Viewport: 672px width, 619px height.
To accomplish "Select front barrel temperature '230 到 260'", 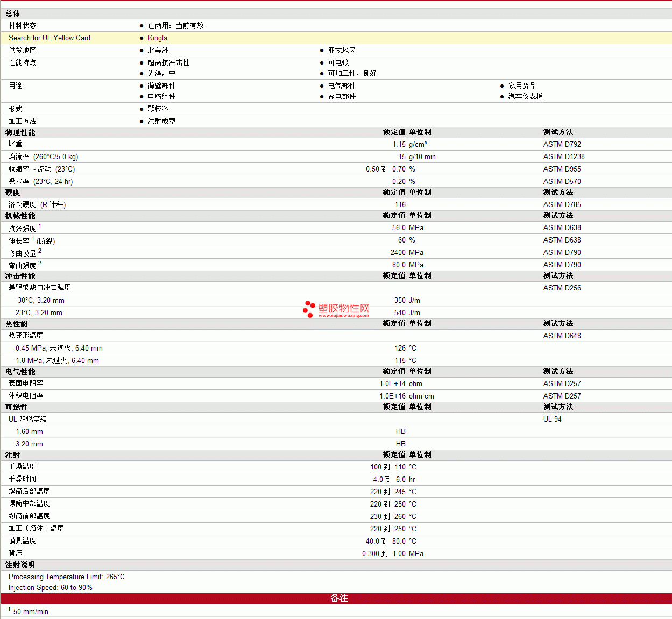I will click(388, 516).
